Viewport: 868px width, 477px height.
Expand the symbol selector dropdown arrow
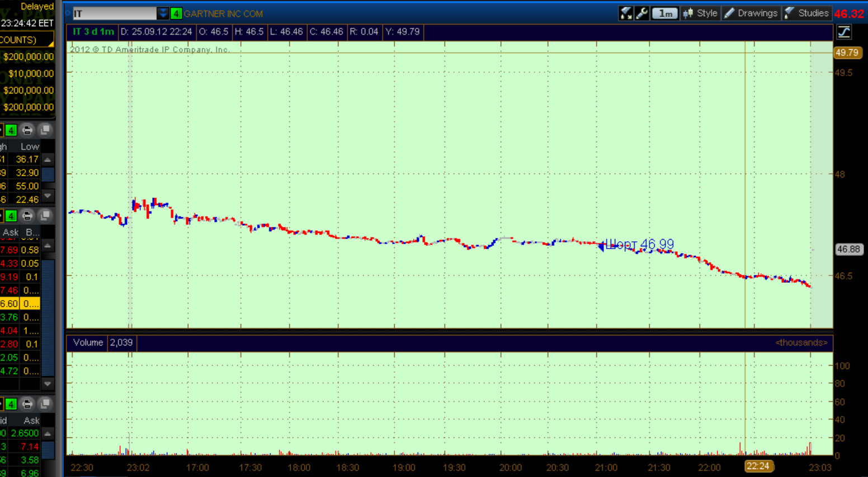click(x=163, y=13)
